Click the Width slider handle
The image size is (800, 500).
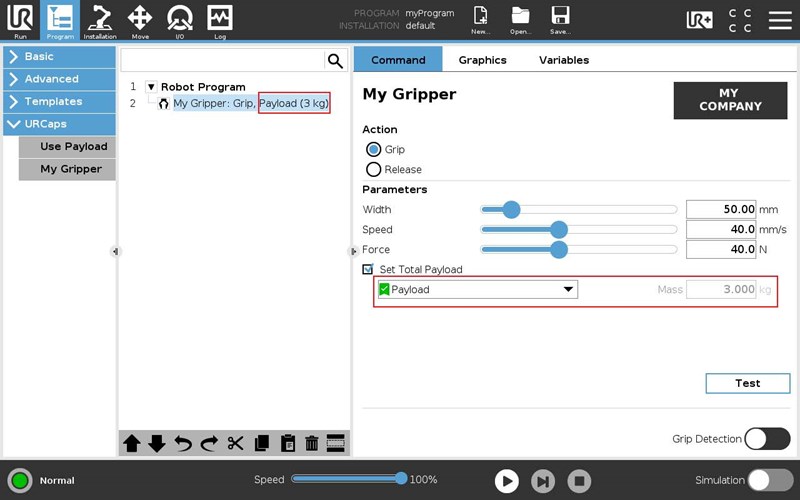coord(511,210)
